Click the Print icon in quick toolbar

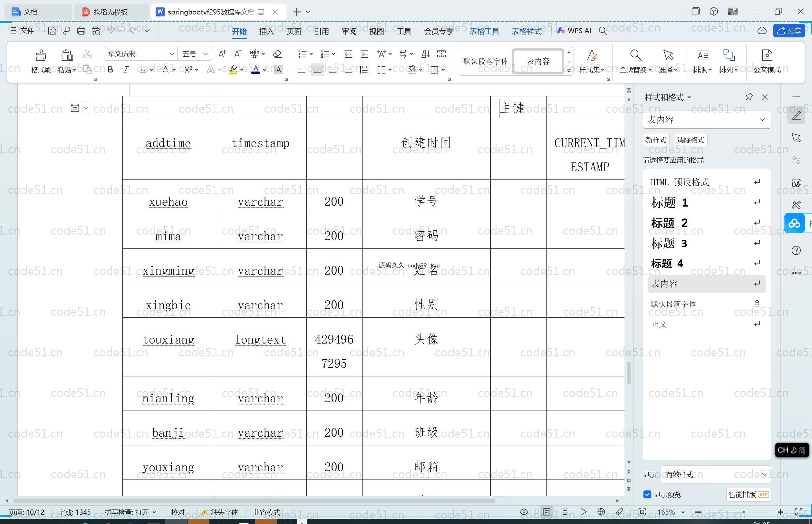tap(81, 31)
